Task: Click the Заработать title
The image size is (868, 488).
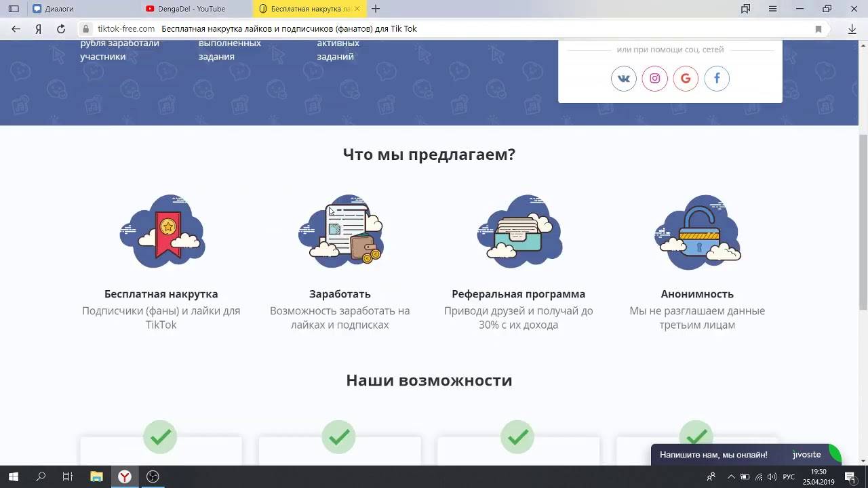Action: [x=340, y=294]
